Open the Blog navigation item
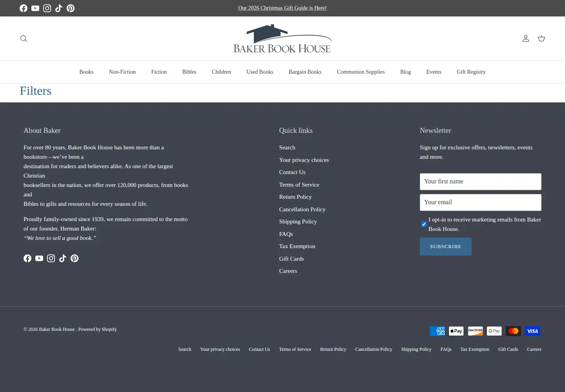Screen dimensions: 565x392 click(x=405, y=72)
